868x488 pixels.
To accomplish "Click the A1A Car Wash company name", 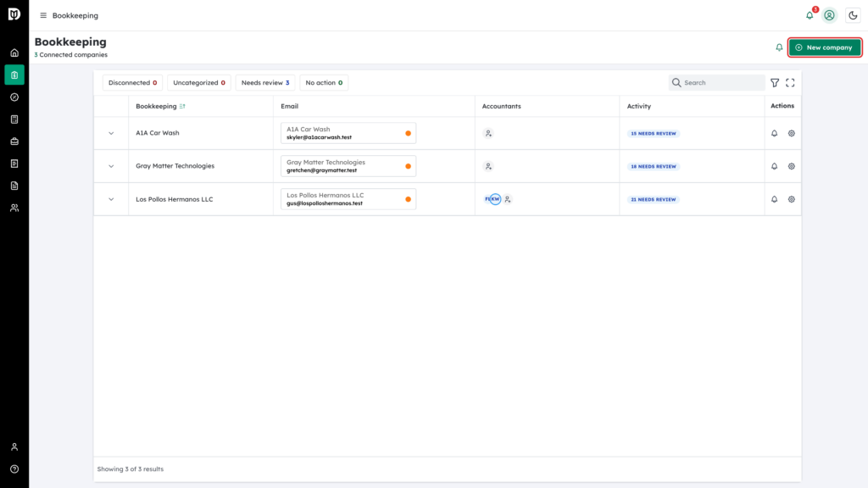I will [x=158, y=133].
